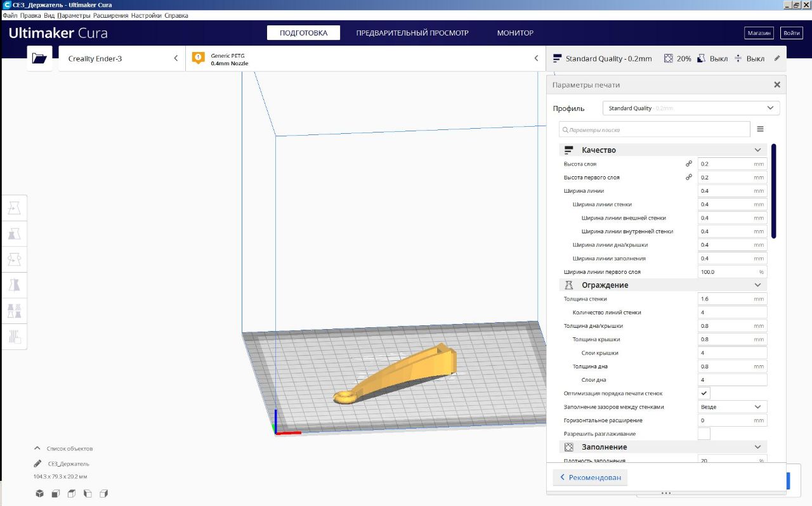Image resolution: width=812 pixels, height=506 pixels.
Task: Open the Профиль Standard Quality dropdown
Action: click(x=691, y=108)
